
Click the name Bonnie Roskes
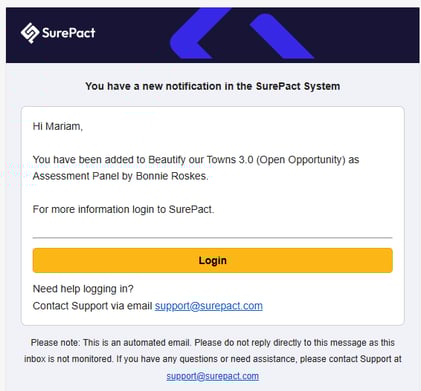coord(171,176)
